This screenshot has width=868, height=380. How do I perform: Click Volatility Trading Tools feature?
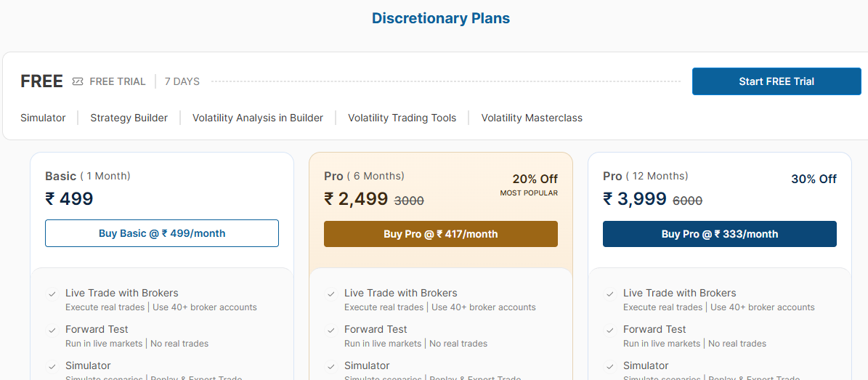[x=402, y=118]
